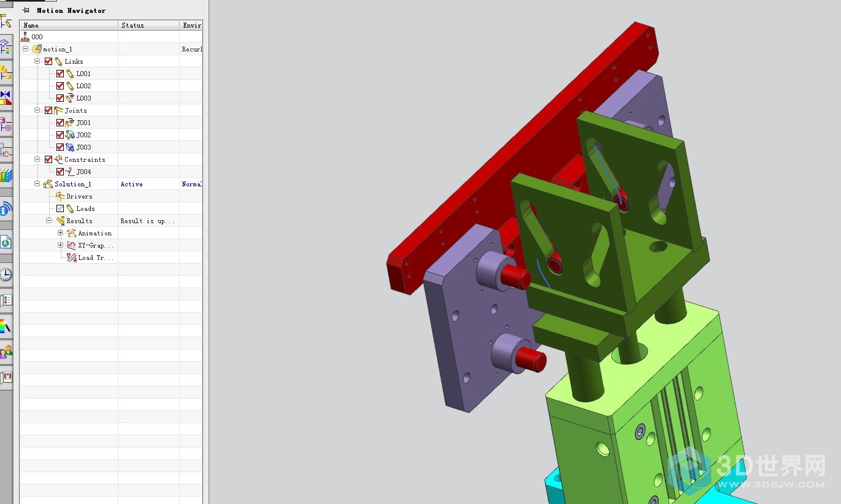Collapse the Results tree node
The image size is (841, 504).
[49, 221]
